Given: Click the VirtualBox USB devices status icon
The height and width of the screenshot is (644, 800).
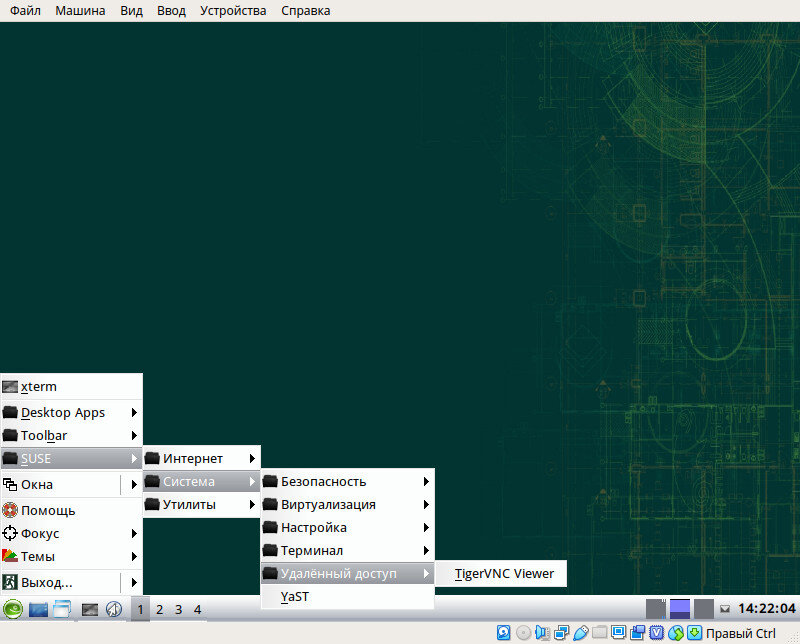Looking at the screenshot, I should point(581,633).
